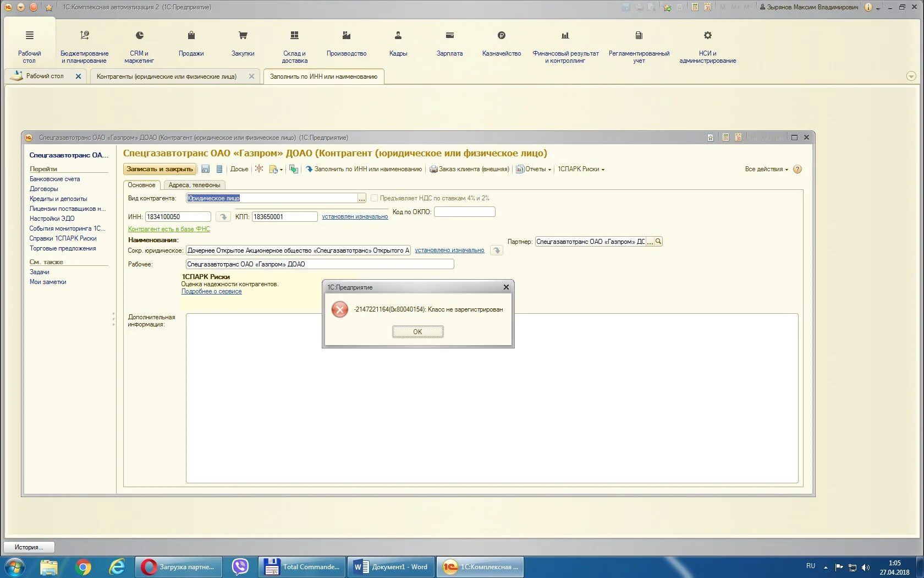Close the Контрагенты tab with its X
Viewport: 924px width, 578px height.
pyautogui.click(x=251, y=77)
